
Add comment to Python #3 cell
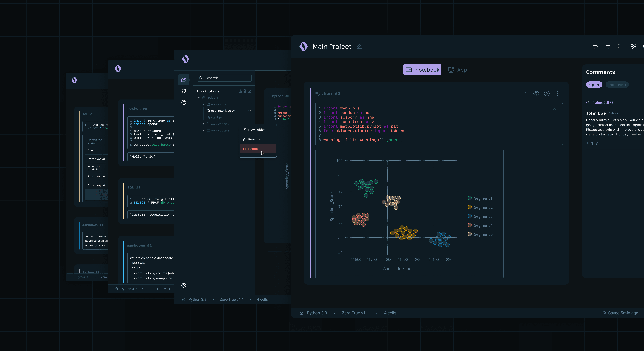coord(525,93)
